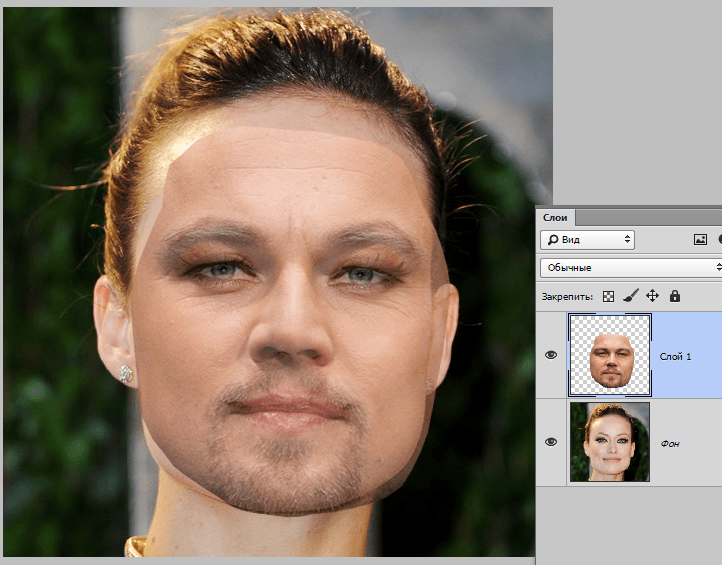The height and width of the screenshot is (565, 722).
Task: Select the Слой 1 layer thumbnail
Action: click(x=610, y=355)
